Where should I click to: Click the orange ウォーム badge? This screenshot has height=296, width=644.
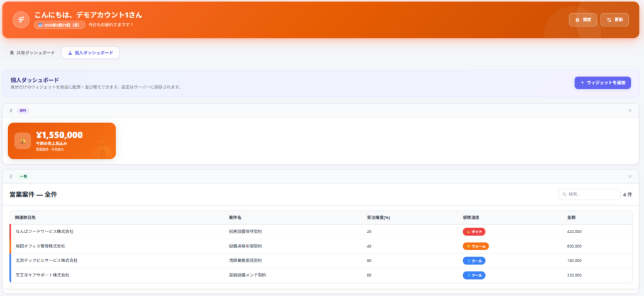click(x=475, y=246)
